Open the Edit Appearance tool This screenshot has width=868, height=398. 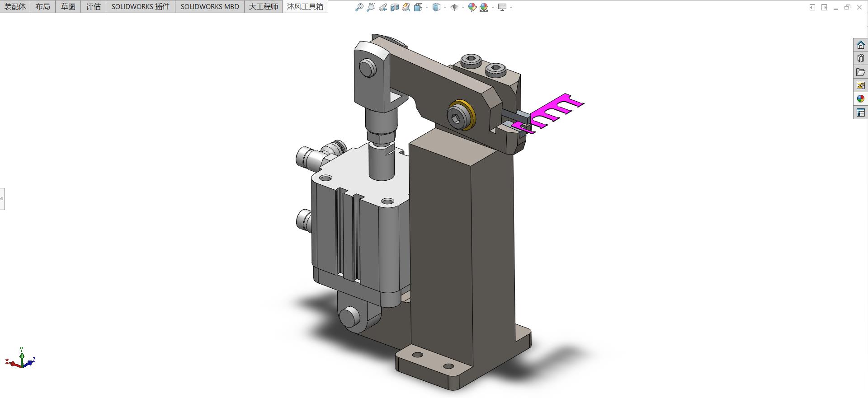tap(472, 7)
